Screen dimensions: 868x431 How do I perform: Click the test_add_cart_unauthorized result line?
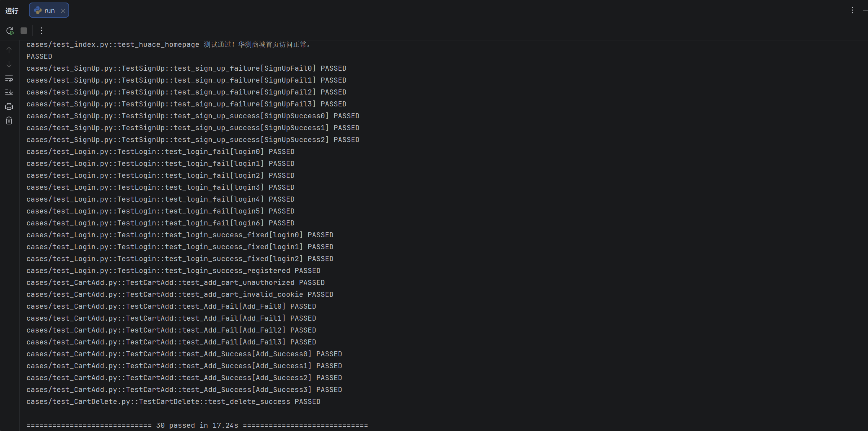tap(175, 282)
